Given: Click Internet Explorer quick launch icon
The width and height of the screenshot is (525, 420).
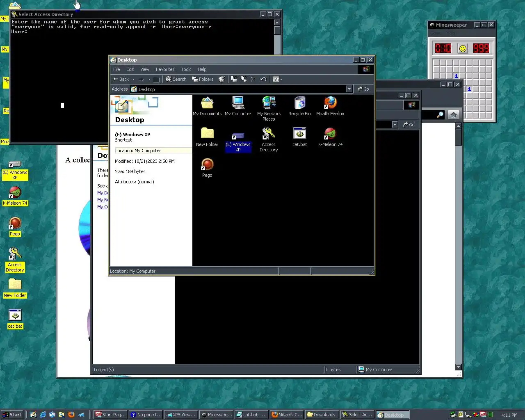Looking at the screenshot, I should (x=43, y=415).
